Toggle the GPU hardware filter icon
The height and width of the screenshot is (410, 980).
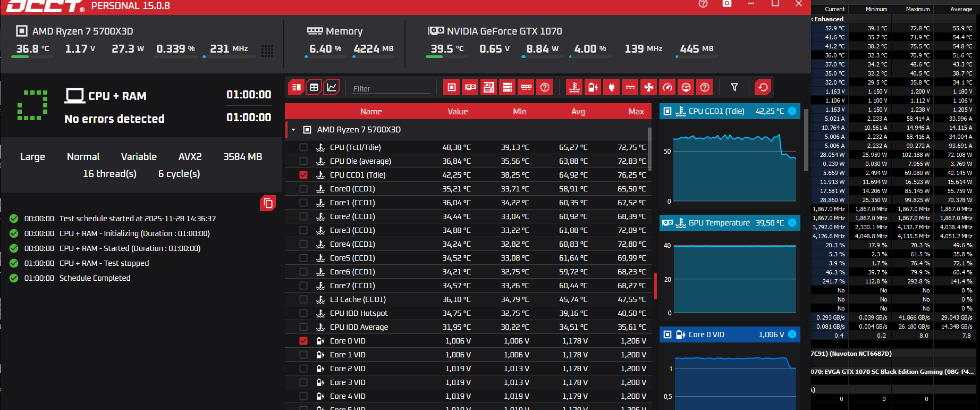pos(470,87)
